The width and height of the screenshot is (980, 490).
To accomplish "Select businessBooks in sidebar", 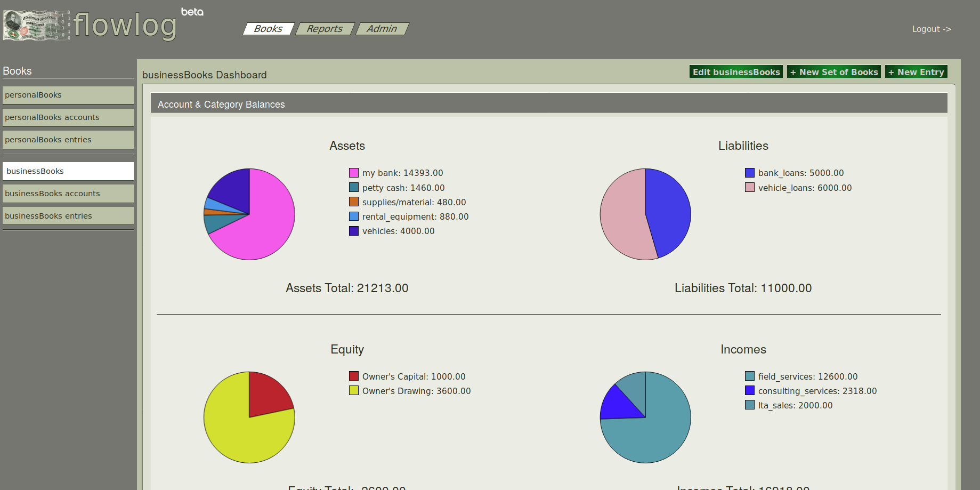I will pyautogui.click(x=68, y=171).
